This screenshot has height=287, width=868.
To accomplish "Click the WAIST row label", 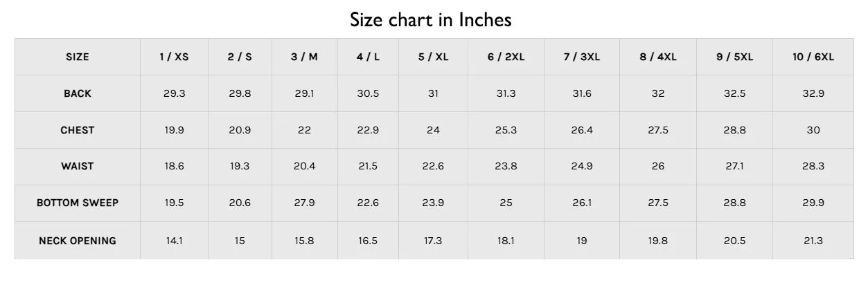I will 78,166.
